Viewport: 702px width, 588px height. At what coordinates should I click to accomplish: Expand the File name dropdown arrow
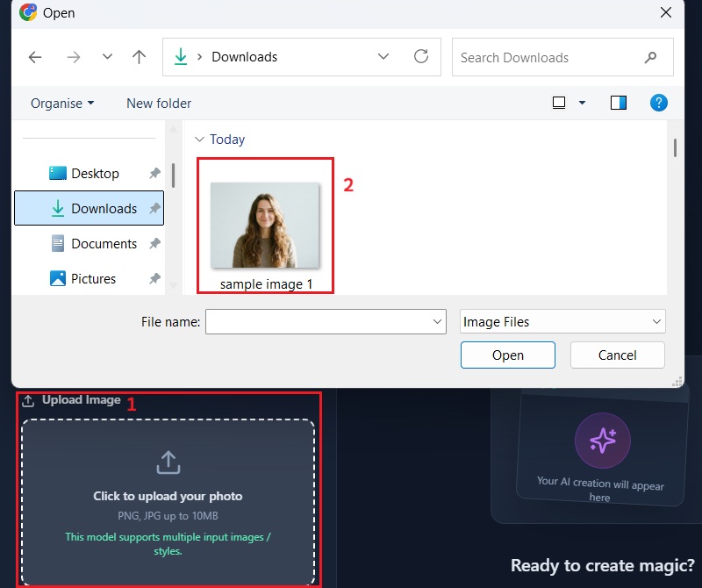pyautogui.click(x=437, y=321)
